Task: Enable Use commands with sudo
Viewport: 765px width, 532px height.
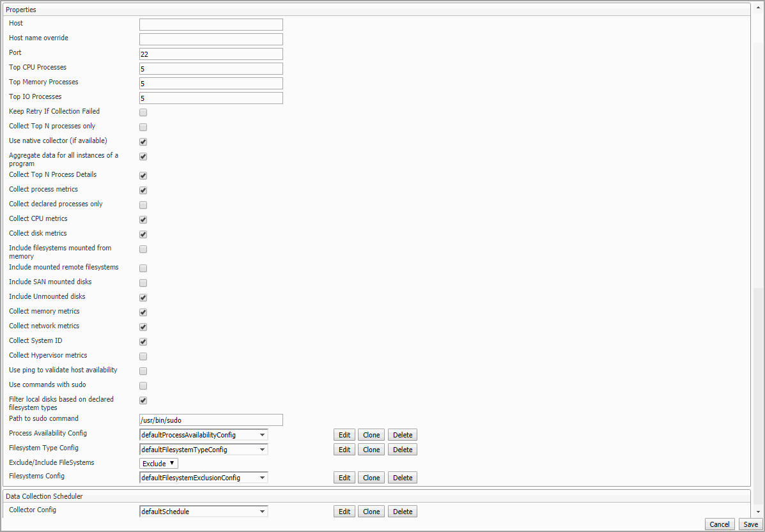Action: point(143,386)
